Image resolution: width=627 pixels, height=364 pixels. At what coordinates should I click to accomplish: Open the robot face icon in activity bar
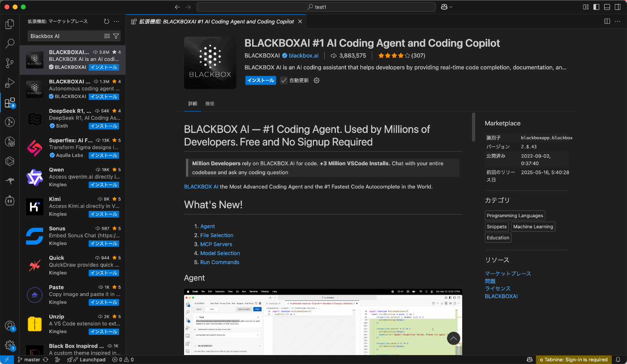[9, 201]
